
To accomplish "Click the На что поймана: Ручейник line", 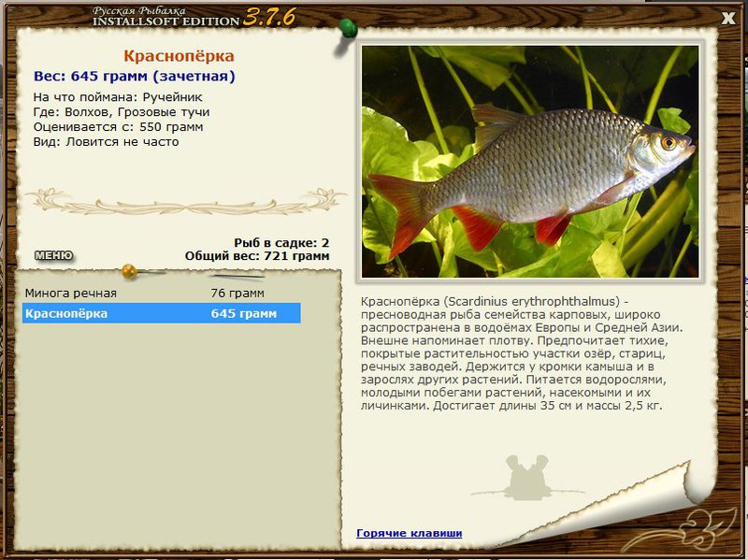I will 118,97.
